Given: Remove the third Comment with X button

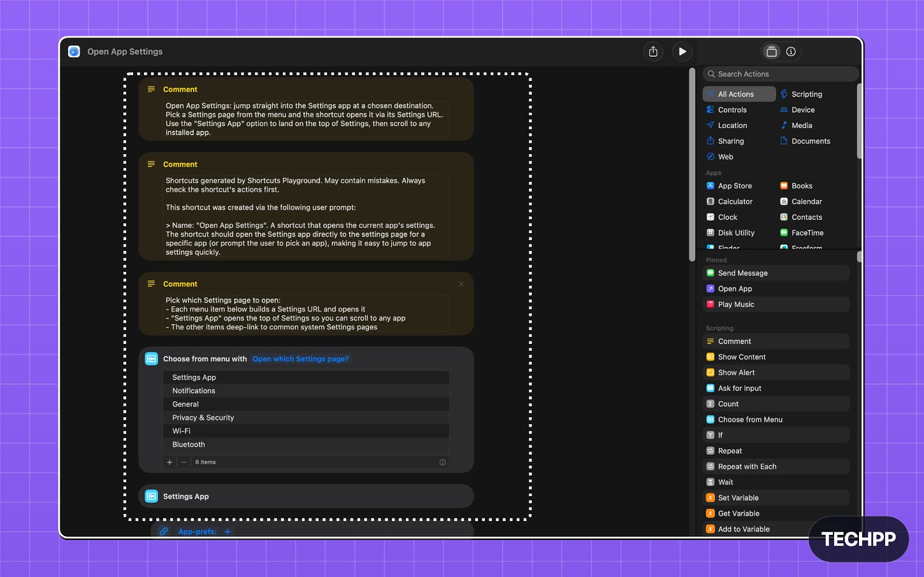Looking at the screenshot, I should [461, 284].
